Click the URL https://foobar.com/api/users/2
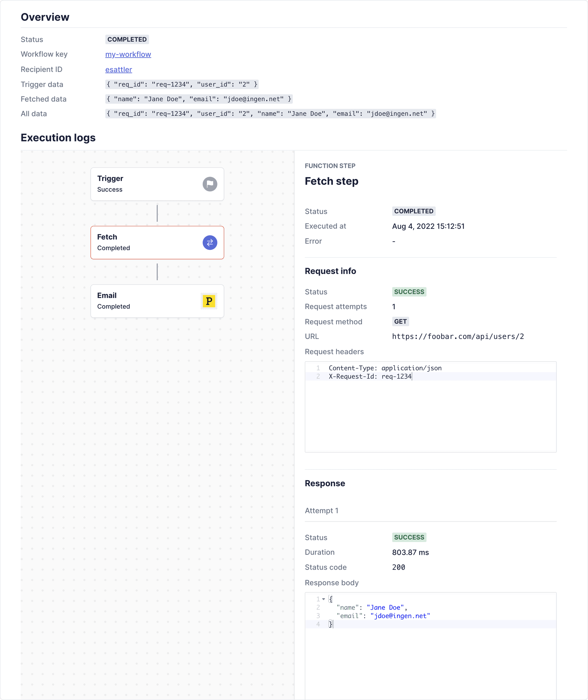 pyautogui.click(x=458, y=336)
